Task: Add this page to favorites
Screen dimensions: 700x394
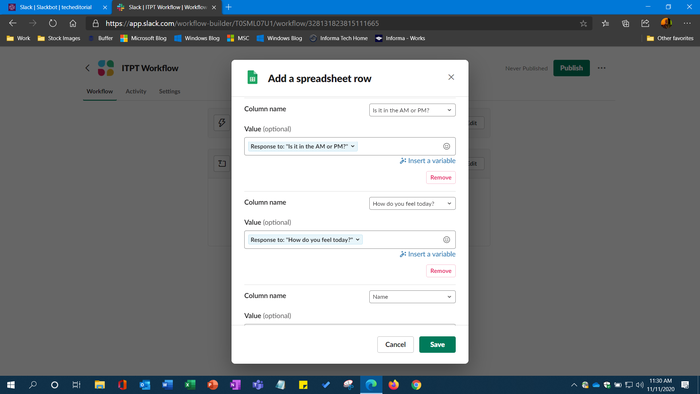Action: point(583,24)
